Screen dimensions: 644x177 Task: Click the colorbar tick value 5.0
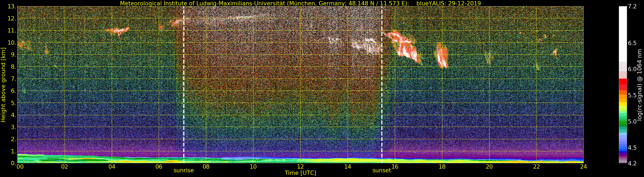632,122
